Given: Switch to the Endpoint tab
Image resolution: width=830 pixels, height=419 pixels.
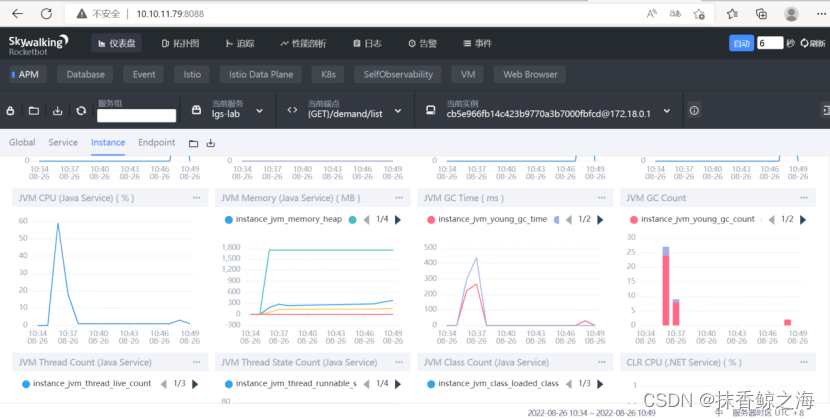Looking at the screenshot, I should (x=157, y=142).
